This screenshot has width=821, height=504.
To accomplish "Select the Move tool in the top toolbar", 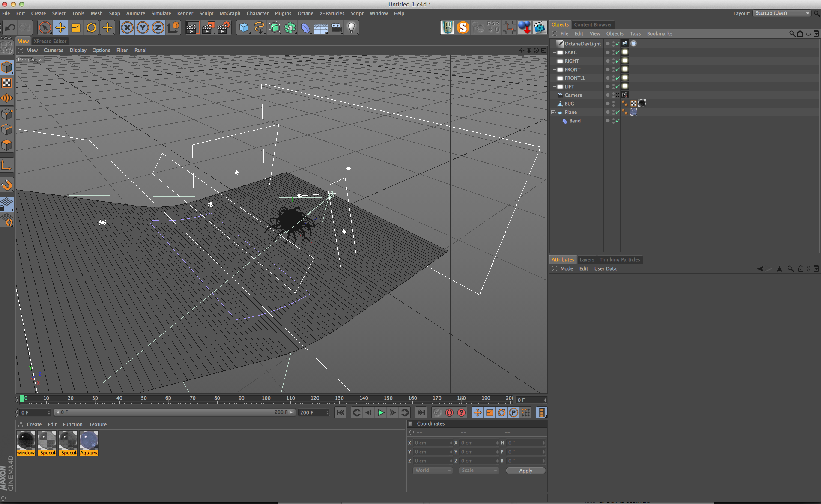I will pos(60,28).
